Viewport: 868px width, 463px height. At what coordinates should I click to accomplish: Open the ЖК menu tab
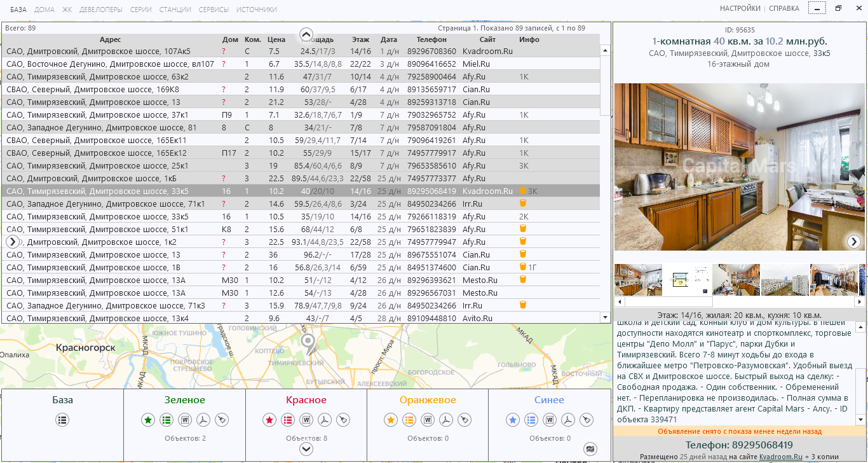67,10
